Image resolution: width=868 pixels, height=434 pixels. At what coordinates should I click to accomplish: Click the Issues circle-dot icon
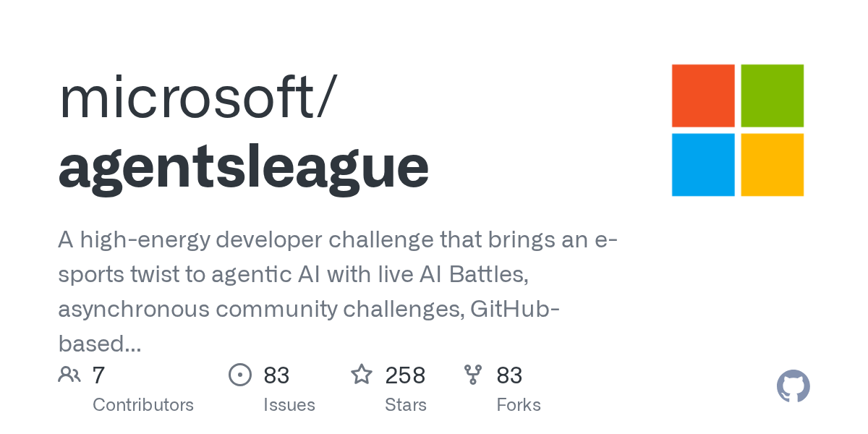click(x=240, y=375)
